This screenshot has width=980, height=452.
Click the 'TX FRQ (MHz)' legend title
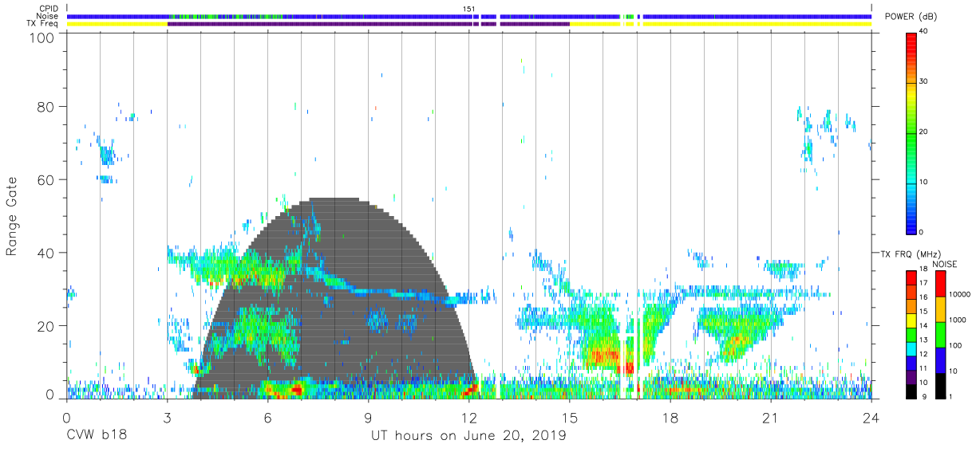[x=909, y=254]
